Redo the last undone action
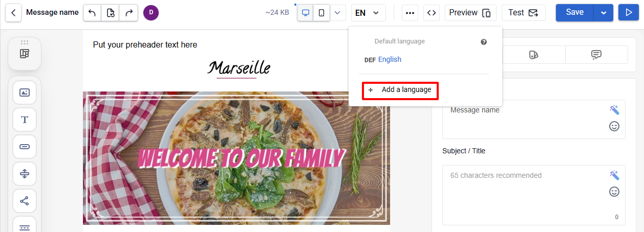Image resolution: width=644 pixels, height=232 pixels. (128, 13)
